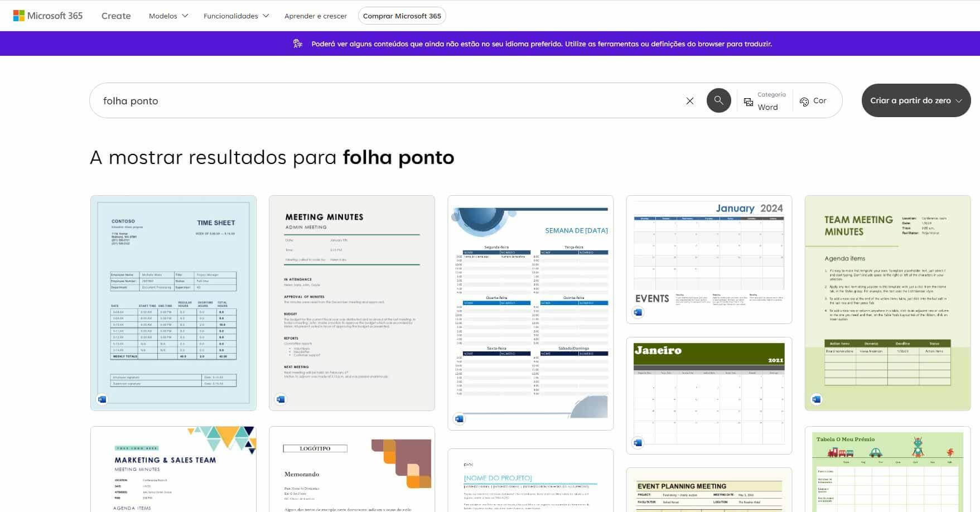
Task: Click the Word badge on Meeting Minutes template
Action: (281, 399)
